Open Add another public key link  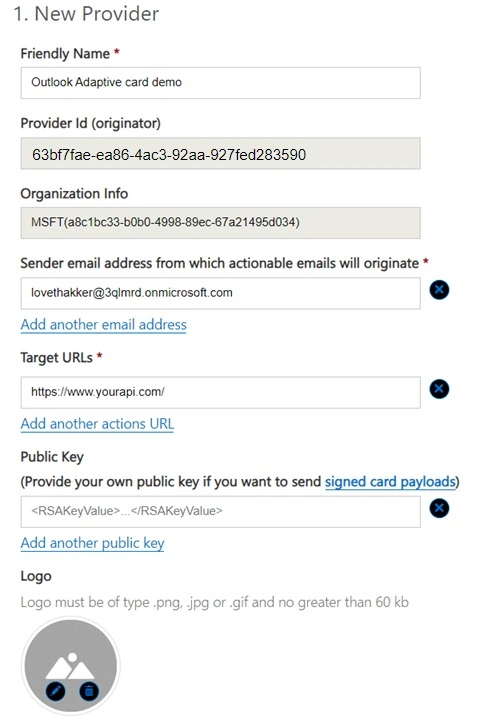coord(93,543)
